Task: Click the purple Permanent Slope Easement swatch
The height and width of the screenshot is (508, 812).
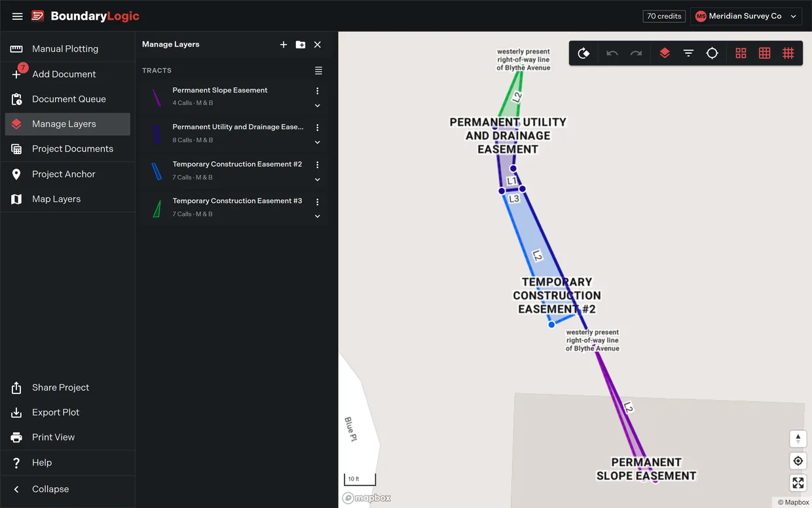Action: [157, 98]
